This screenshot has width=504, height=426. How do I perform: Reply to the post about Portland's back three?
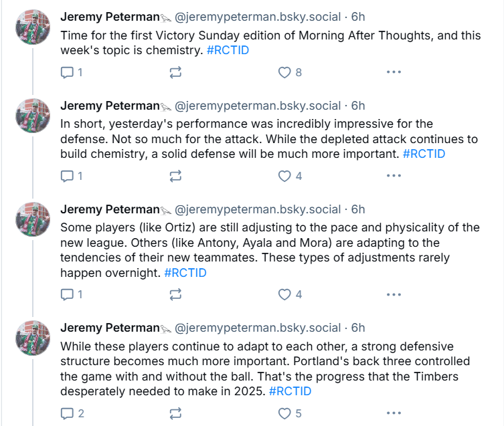tap(67, 413)
